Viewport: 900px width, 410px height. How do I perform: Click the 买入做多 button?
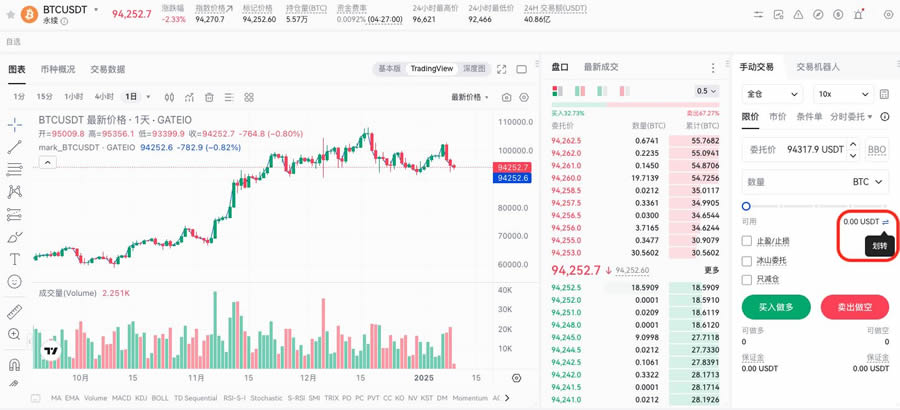click(x=776, y=307)
